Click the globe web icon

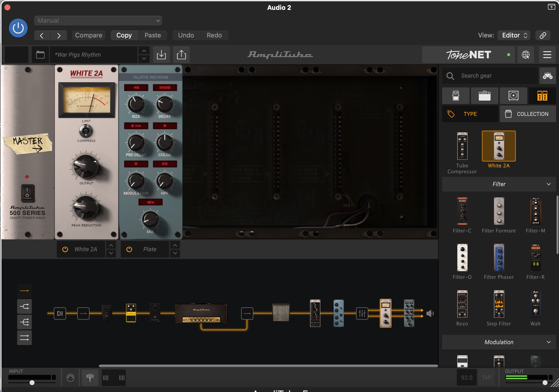tap(526, 55)
